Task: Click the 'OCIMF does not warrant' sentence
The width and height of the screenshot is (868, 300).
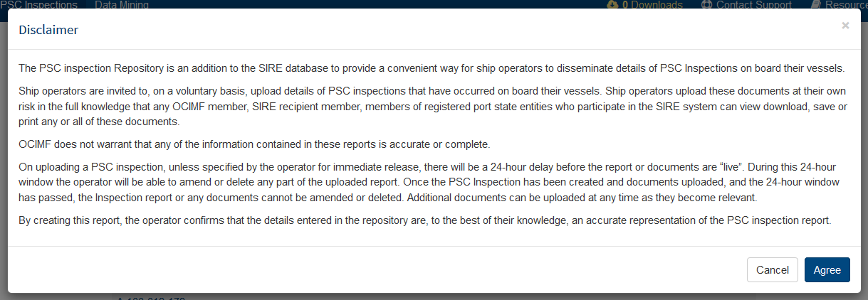Action: click(x=254, y=144)
